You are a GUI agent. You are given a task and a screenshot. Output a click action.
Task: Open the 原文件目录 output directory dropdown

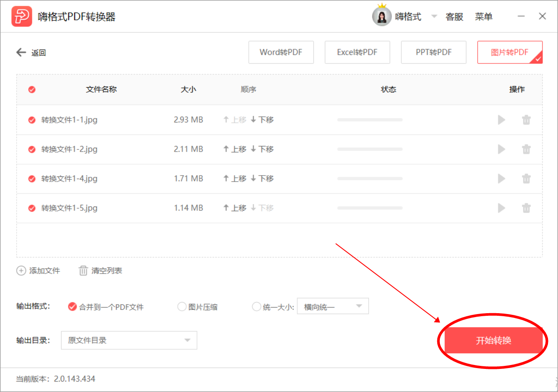coord(129,340)
